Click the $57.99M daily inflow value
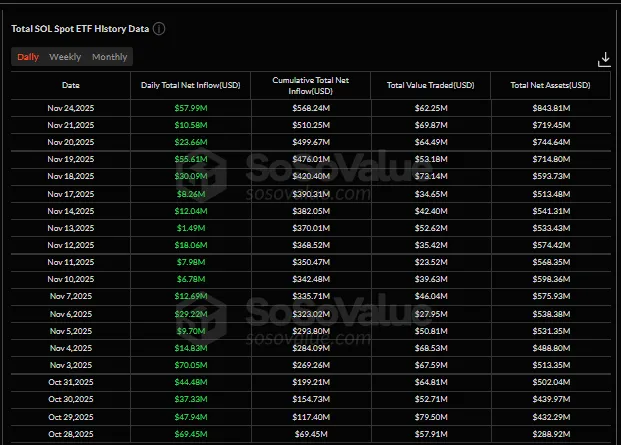The image size is (621, 445). point(191,107)
